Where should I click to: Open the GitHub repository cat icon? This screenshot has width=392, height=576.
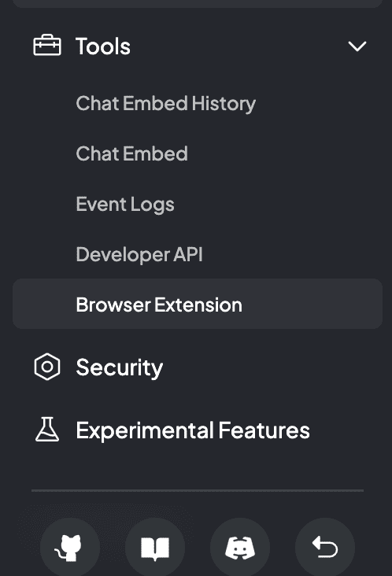(x=70, y=548)
